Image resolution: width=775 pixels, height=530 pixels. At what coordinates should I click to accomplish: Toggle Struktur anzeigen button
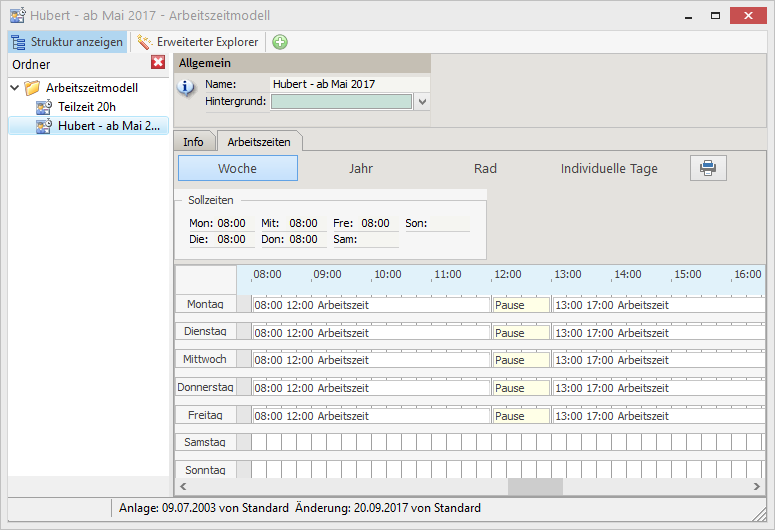[67, 42]
